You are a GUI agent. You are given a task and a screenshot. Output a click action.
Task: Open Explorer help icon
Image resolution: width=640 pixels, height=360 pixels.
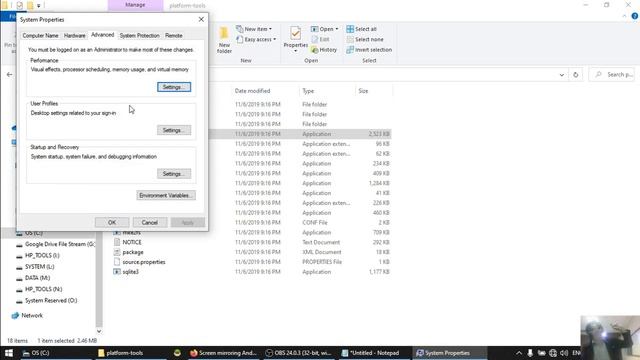pyautogui.click(x=635, y=16)
